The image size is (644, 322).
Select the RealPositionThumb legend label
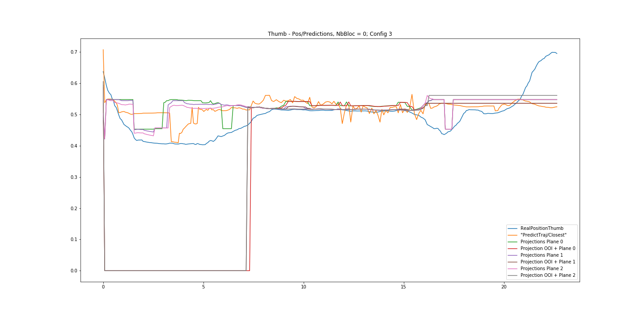pyautogui.click(x=542, y=228)
